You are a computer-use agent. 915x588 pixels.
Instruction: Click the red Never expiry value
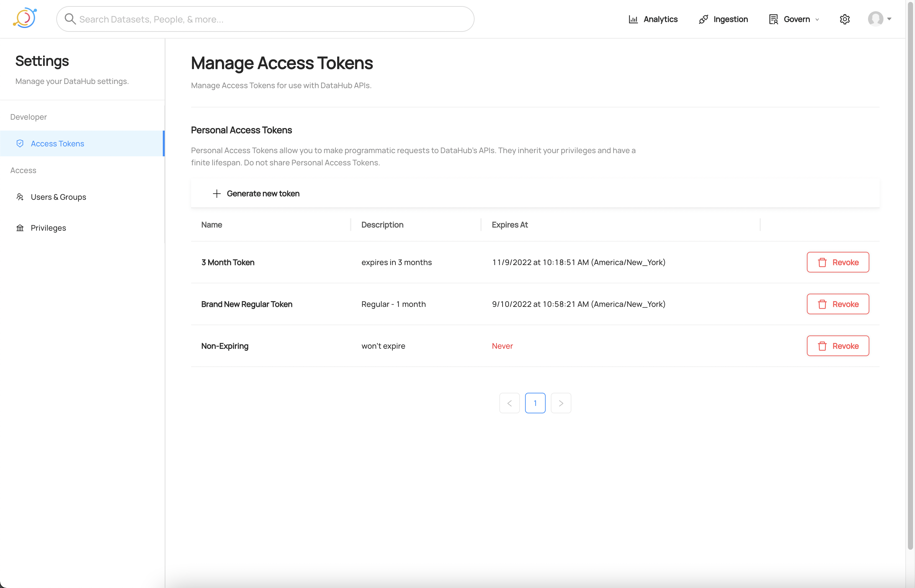502,346
